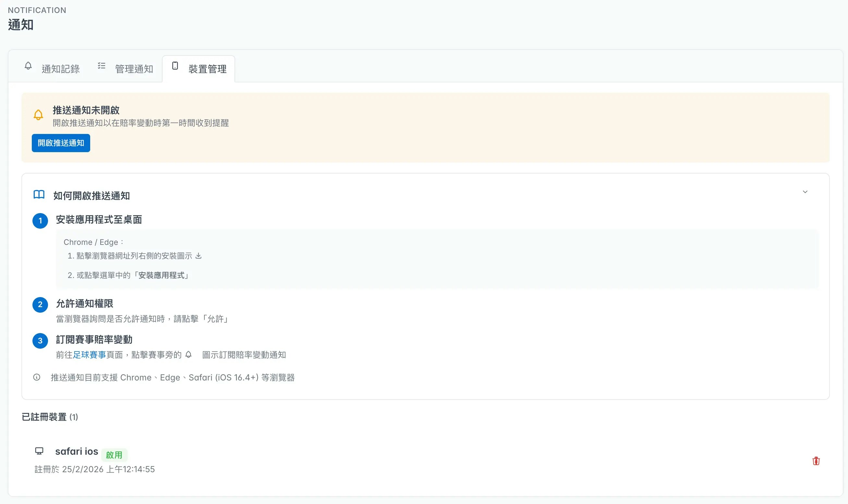This screenshot has height=504, width=848.
Task: Click step number 3 circle badge
Action: (x=40, y=341)
